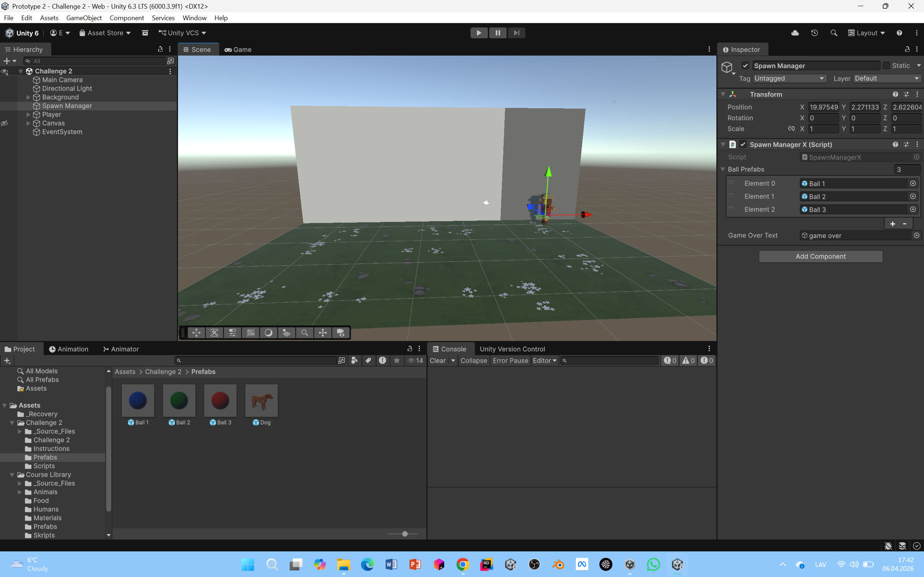Switch to the Game tab

tap(238, 49)
